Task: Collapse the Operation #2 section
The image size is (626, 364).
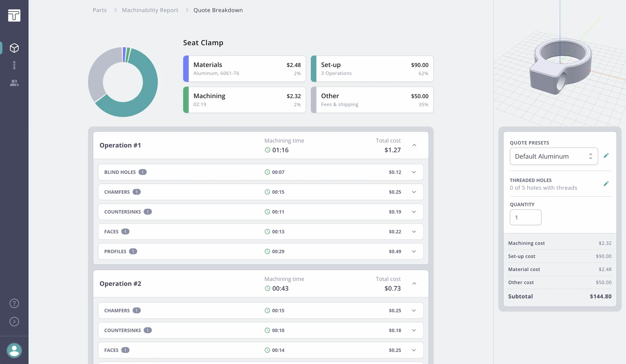Action: pos(414,283)
